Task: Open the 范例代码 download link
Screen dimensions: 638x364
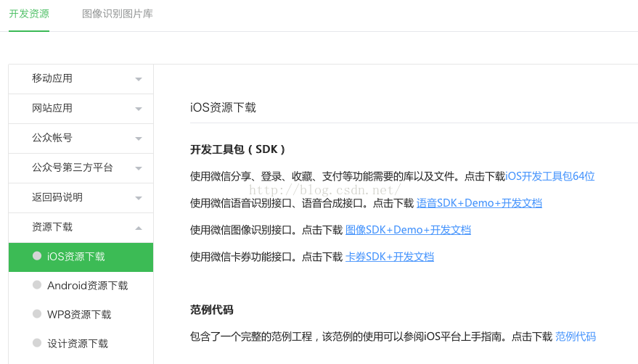Action: [576, 336]
